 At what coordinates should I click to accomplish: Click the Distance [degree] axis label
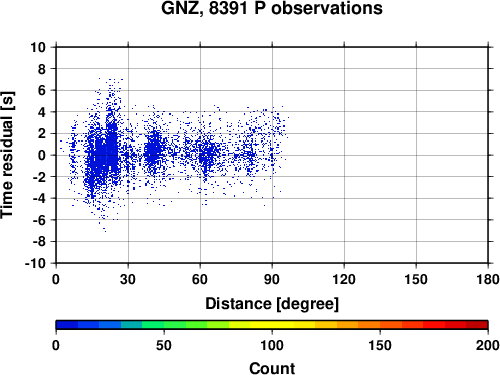[x=272, y=304]
